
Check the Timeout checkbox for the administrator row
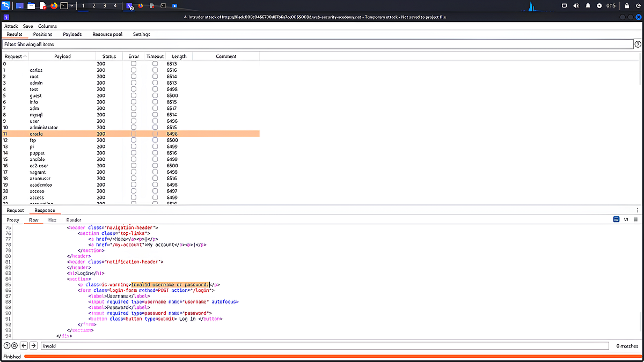click(155, 127)
